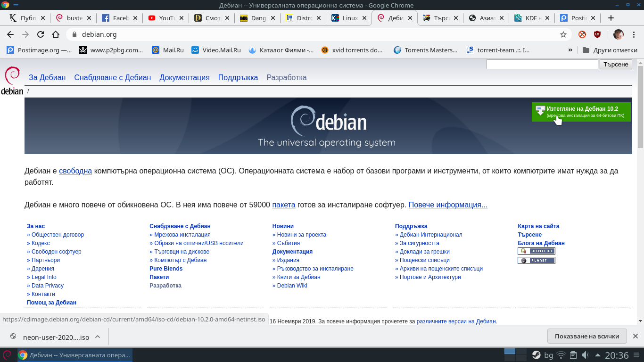This screenshot has height=362, width=644.
Task: Open Chrome's three-dot menu
Action: (x=633, y=34)
